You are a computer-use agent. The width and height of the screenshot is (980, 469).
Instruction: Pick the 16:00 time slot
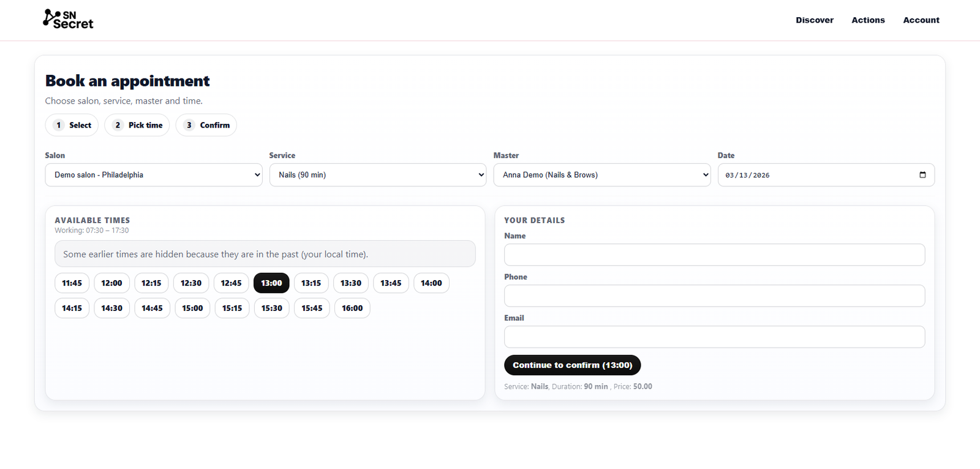click(352, 308)
